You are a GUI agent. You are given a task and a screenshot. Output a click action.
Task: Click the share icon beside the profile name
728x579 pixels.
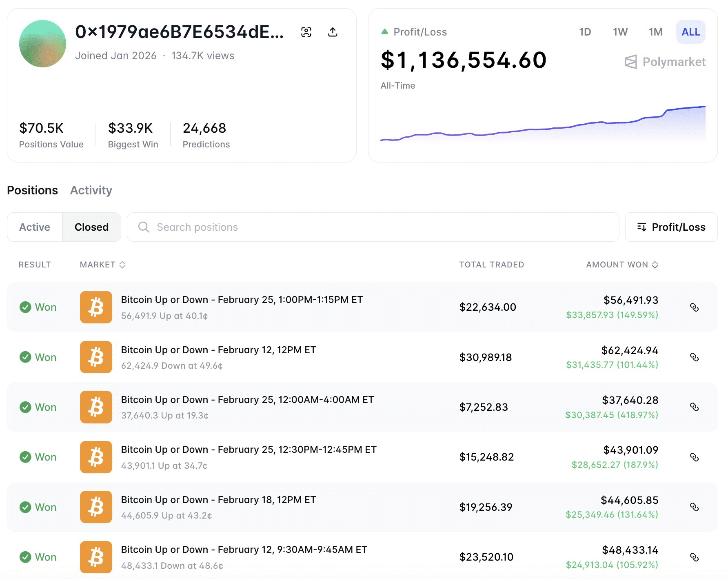pos(333,31)
